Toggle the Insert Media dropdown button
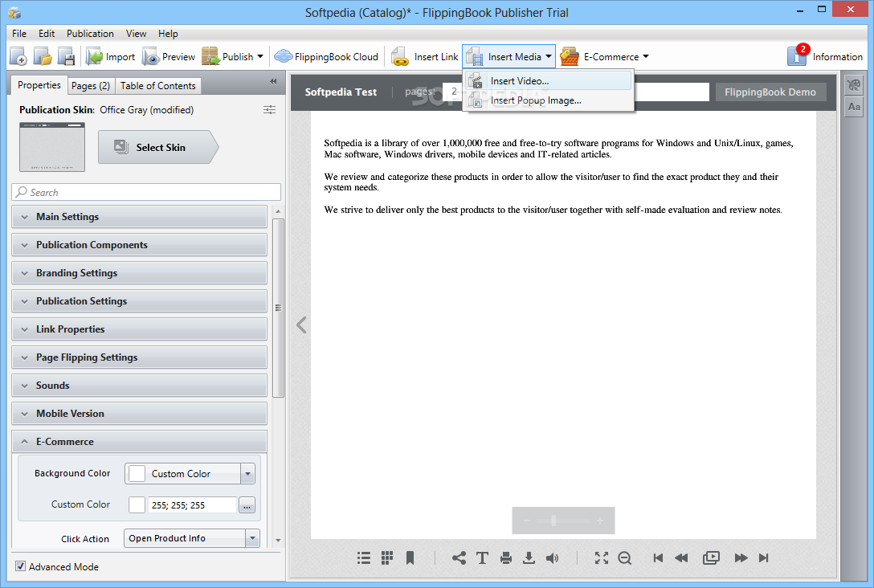 point(509,57)
